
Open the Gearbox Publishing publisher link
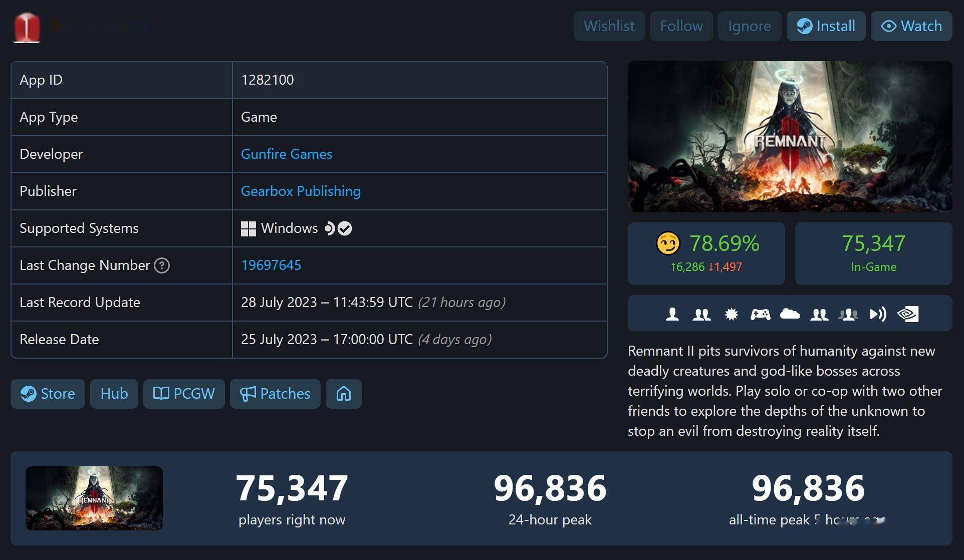pyautogui.click(x=301, y=191)
